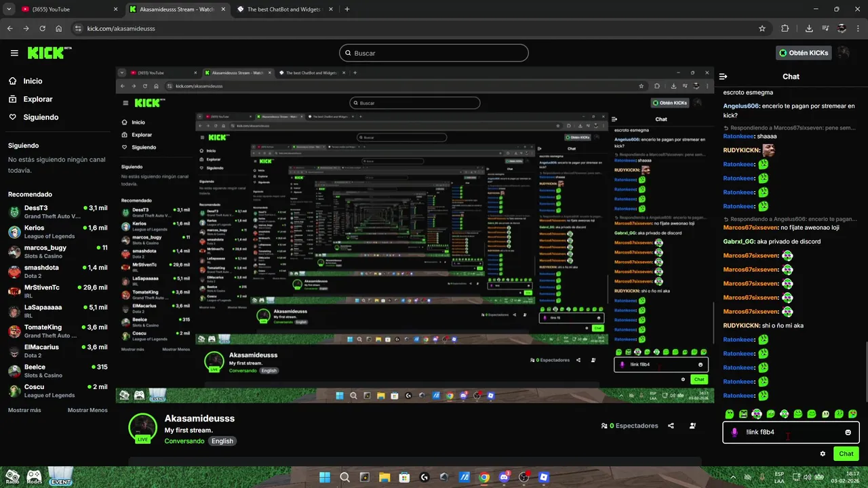Viewport: 868px width, 488px height.
Task: Open recommended channel LaSapaaaaa
Action: pos(58,311)
